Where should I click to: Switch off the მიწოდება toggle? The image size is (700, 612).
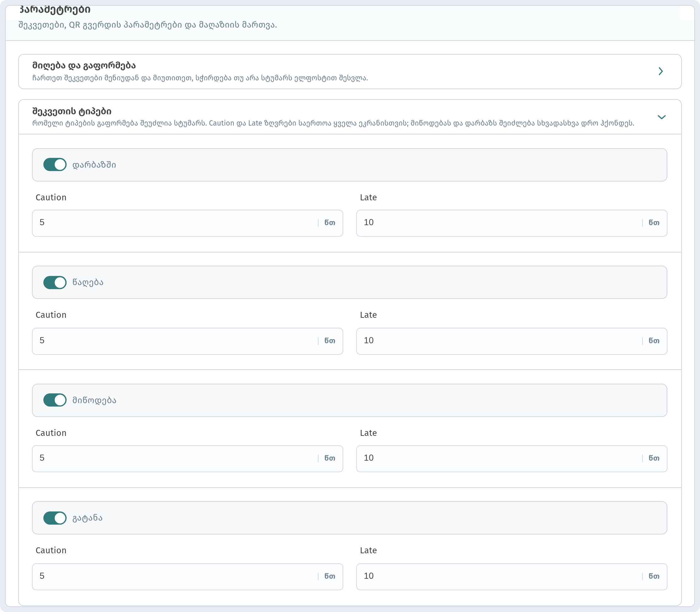click(x=55, y=400)
